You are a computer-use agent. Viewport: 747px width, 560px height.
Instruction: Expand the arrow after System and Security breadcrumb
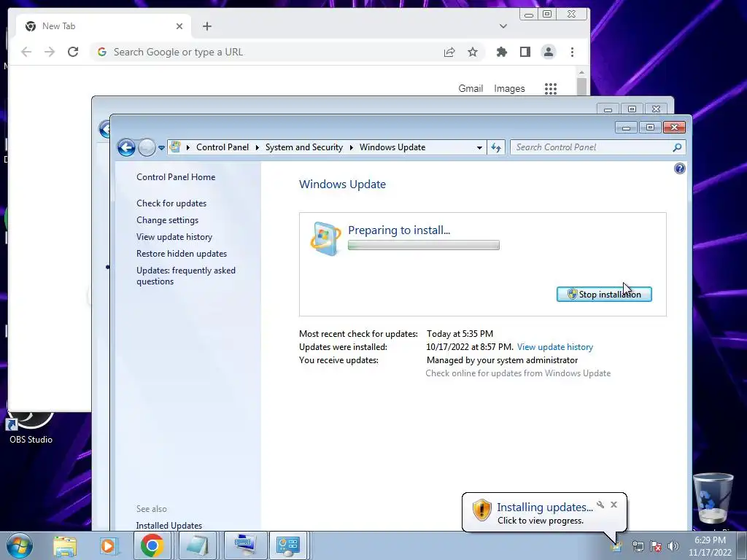click(x=351, y=147)
